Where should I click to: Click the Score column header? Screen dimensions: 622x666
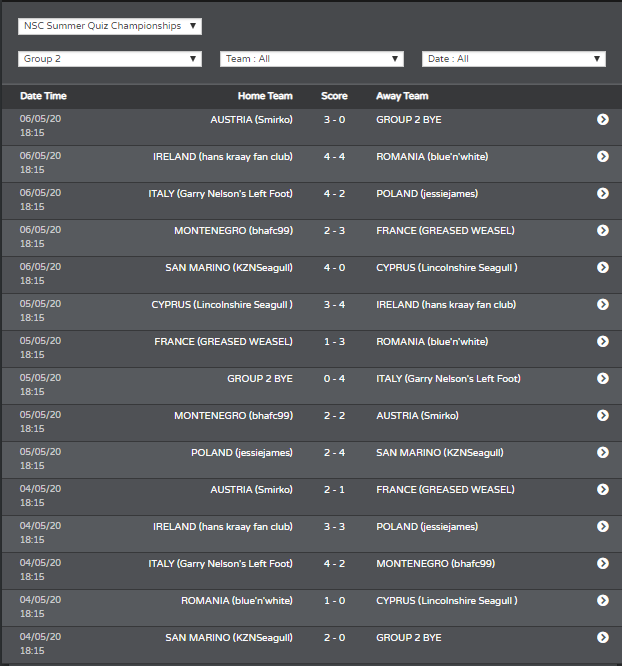tap(334, 96)
